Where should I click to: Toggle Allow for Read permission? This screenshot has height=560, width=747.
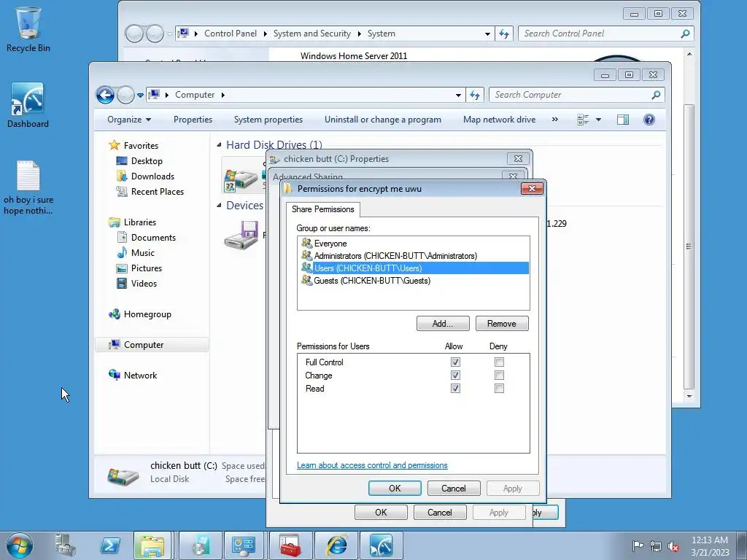tap(455, 388)
